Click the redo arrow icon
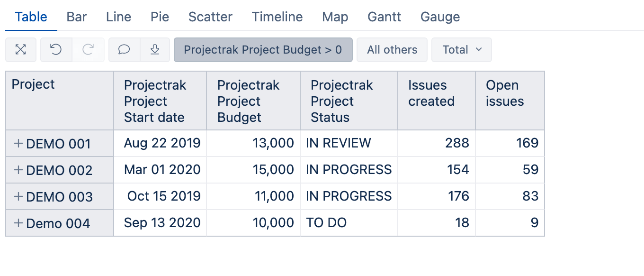The image size is (644, 276). click(88, 50)
